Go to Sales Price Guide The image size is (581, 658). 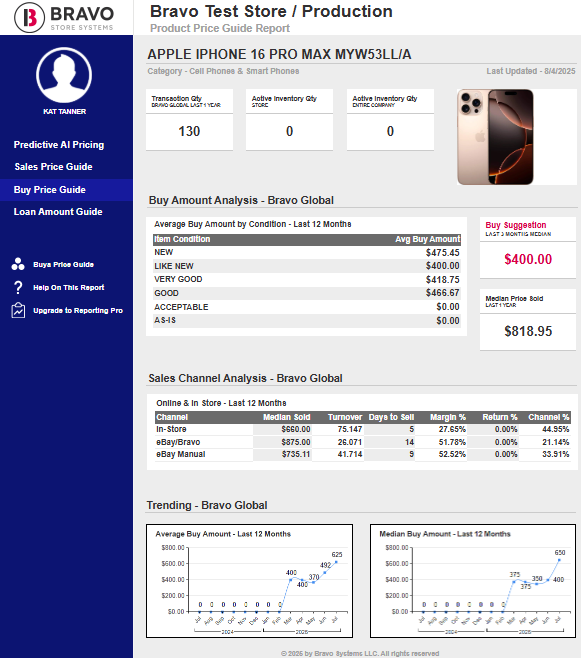53,167
